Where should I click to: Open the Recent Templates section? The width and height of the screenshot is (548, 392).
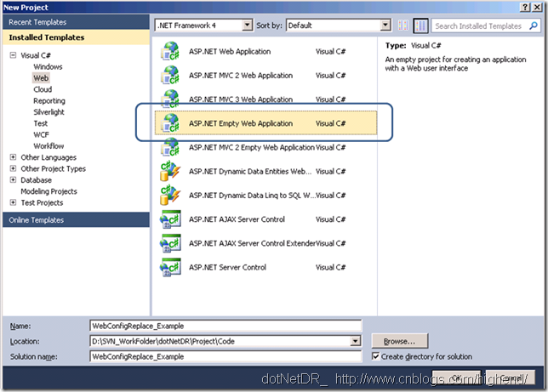pos(77,22)
